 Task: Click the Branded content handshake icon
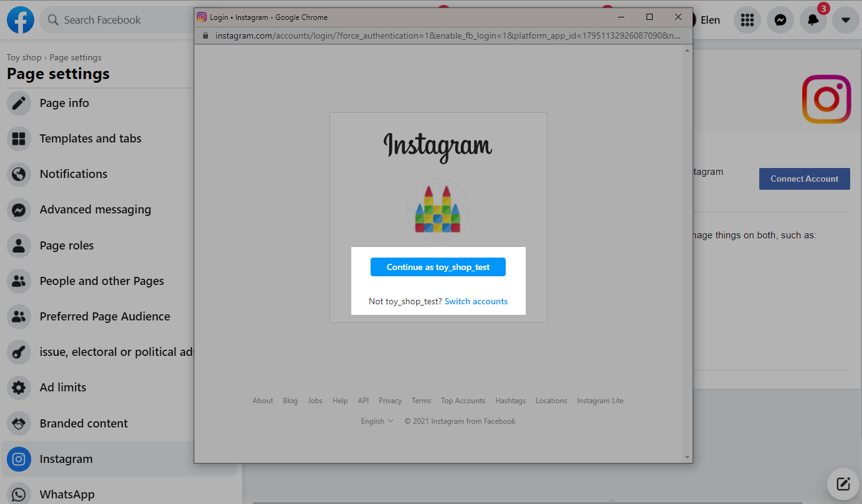click(x=19, y=424)
